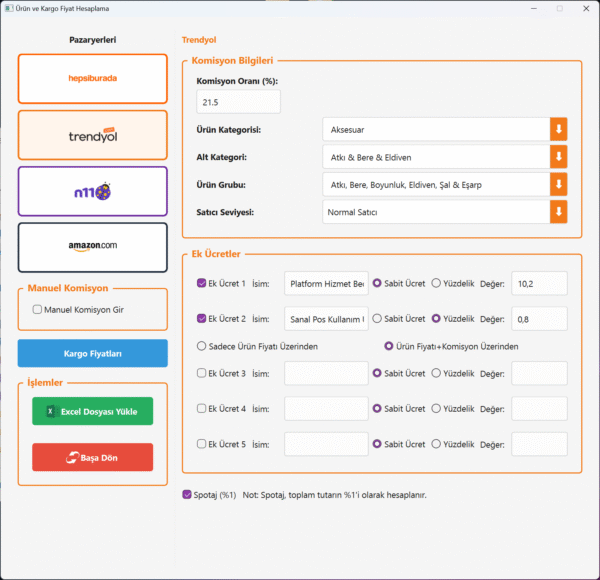
Task: Select Sabit Ücret for Ek Ücret 1
Action: click(x=377, y=283)
